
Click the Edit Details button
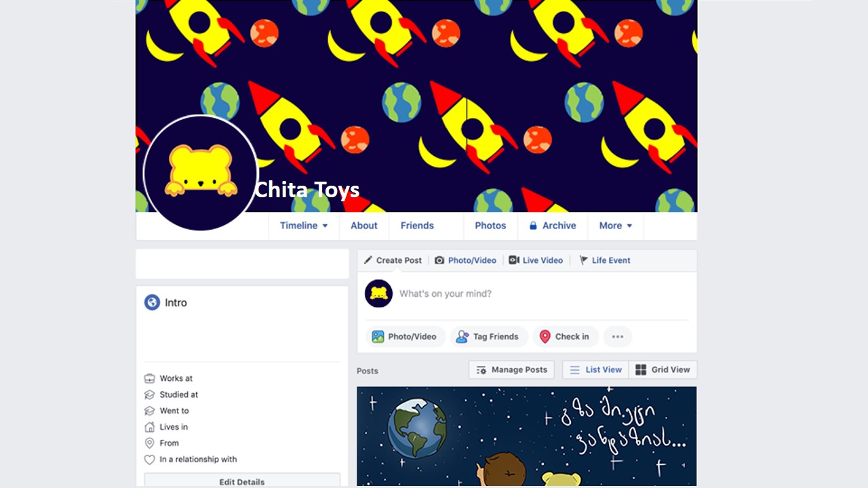[242, 481]
